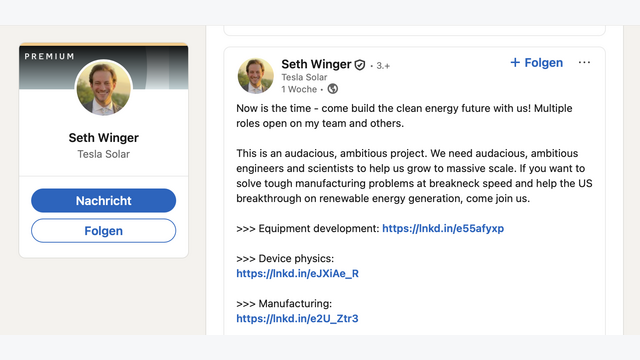Viewport: 640px width, 360px height.
Task: Click Seth Winger name on profile card
Action: [104, 138]
